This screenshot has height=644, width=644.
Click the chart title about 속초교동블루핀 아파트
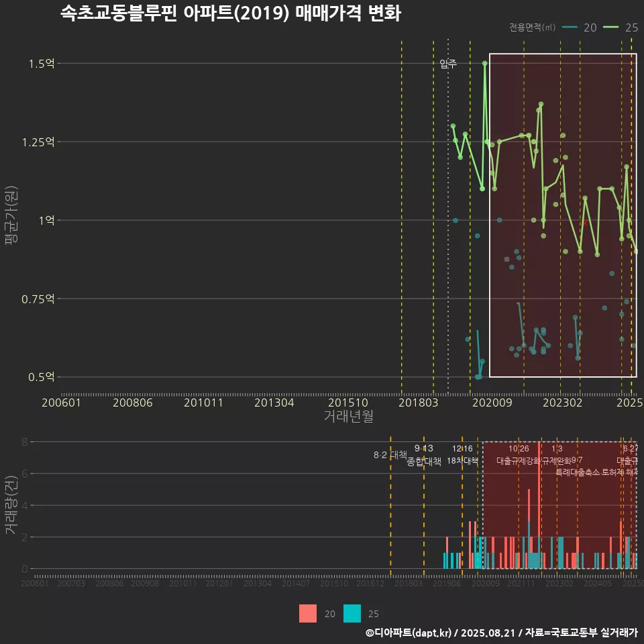click(x=230, y=13)
